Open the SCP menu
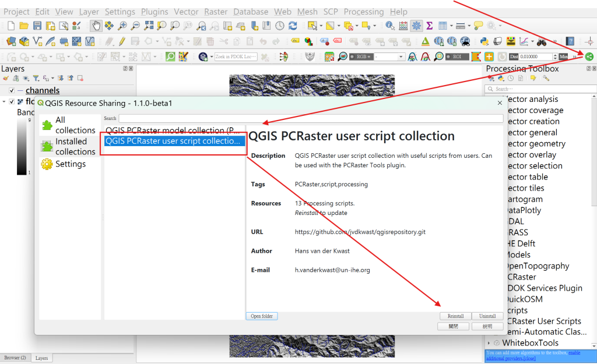The width and height of the screenshot is (597, 364). (x=331, y=12)
